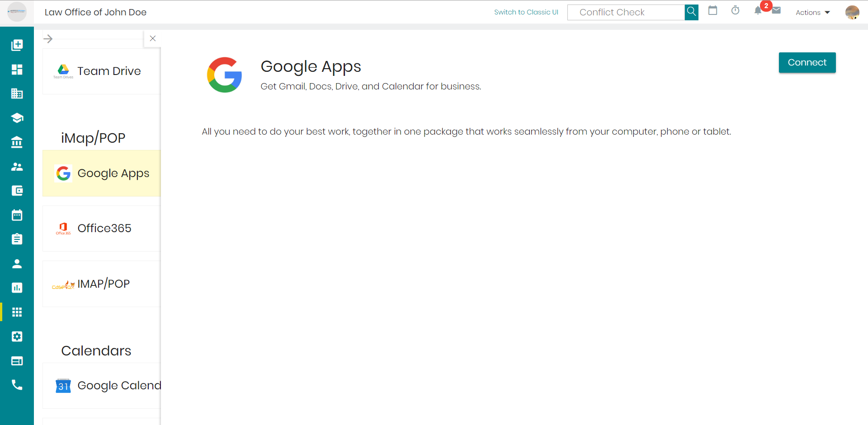This screenshot has width=868, height=425.
Task: Click Switch to Classic UI link
Action: pos(526,12)
